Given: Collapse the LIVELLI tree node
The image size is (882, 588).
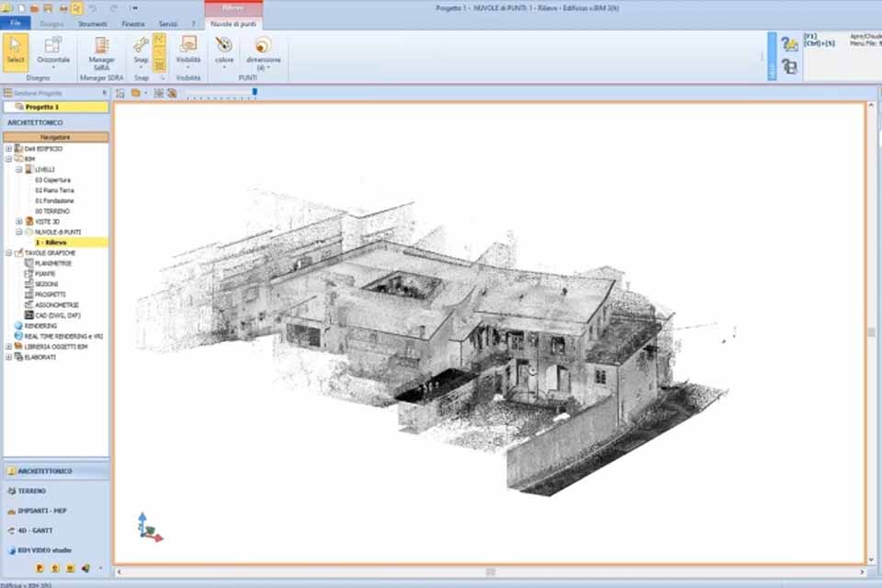Looking at the screenshot, I should [19, 170].
